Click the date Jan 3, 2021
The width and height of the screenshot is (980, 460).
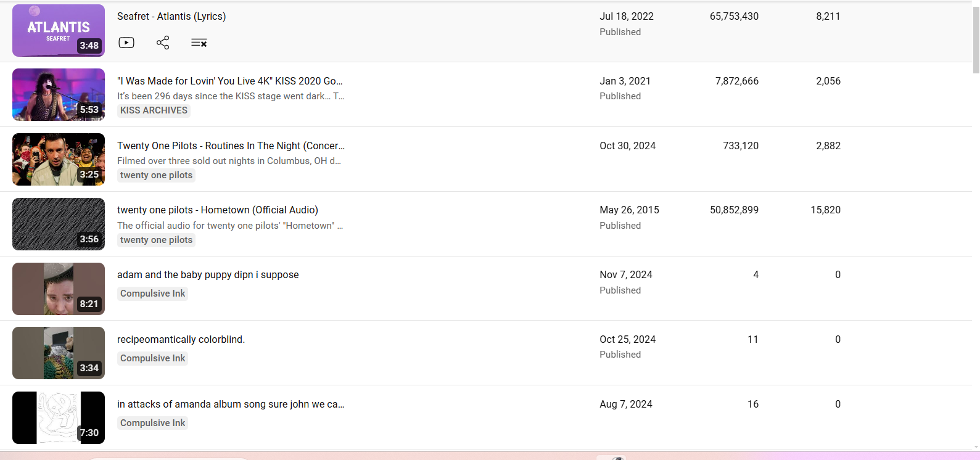point(625,81)
